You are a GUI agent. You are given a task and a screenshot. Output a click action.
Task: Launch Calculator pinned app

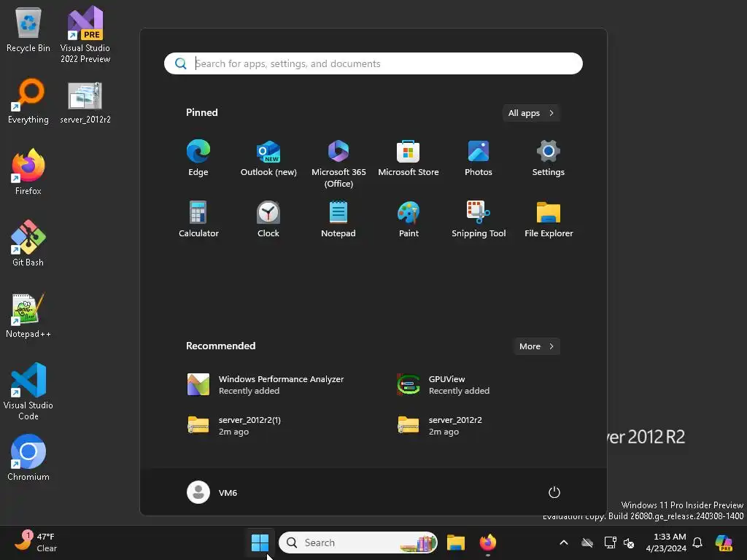(198, 219)
